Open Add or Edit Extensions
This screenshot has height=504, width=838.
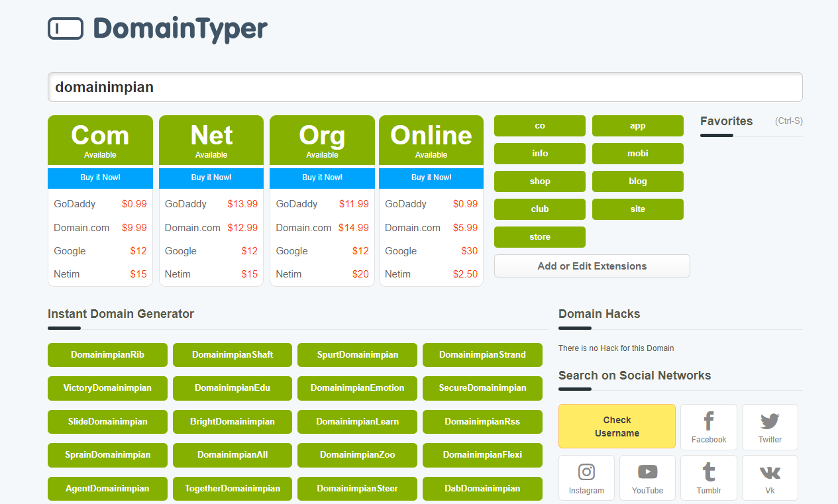[x=592, y=266]
